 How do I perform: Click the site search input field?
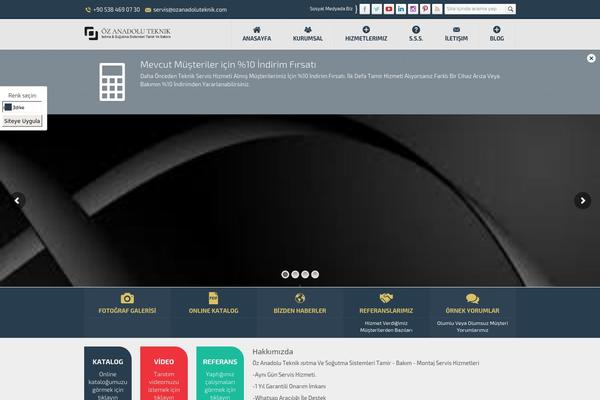click(475, 9)
